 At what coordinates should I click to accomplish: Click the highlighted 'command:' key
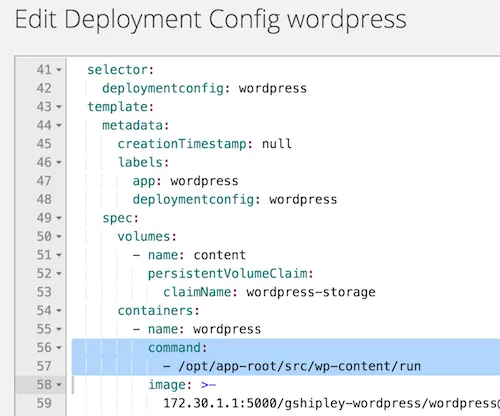(x=178, y=348)
